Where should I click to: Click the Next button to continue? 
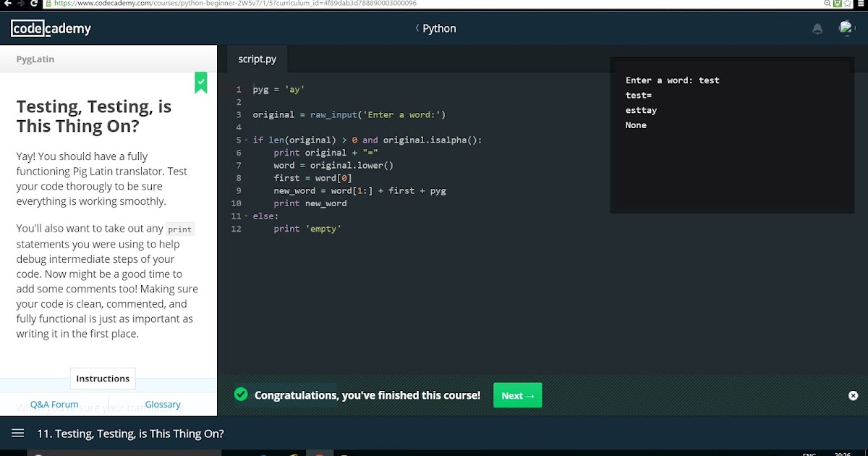517,395
